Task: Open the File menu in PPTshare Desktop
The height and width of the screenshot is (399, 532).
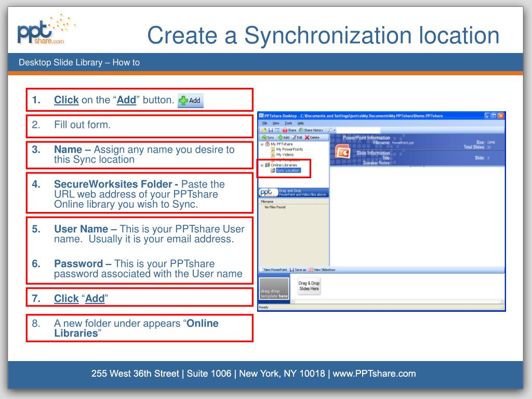Action: click(264, 123)
